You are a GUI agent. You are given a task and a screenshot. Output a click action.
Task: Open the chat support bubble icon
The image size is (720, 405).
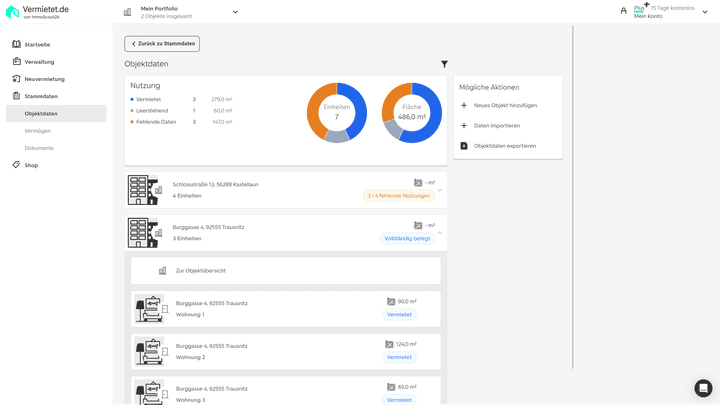[x=703, y=388]
